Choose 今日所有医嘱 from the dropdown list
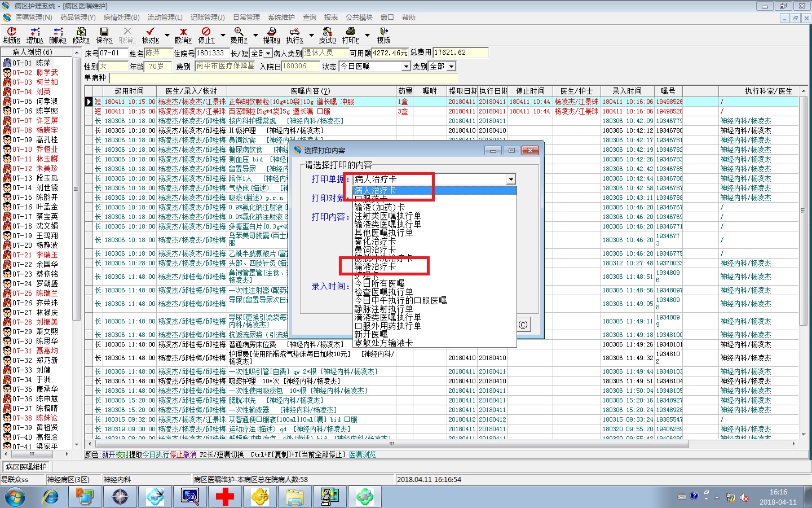 (379, 283)
